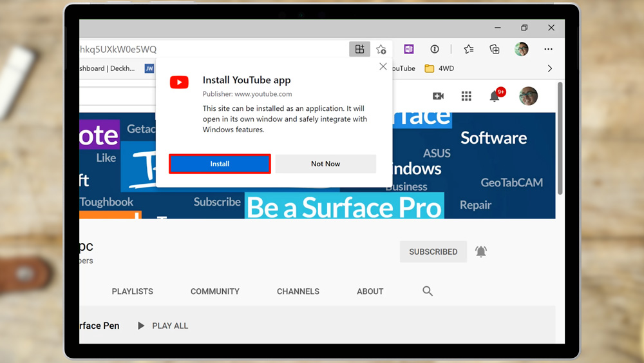Click PLAY ALL for the playlist
644x363 pixels.
163,326
